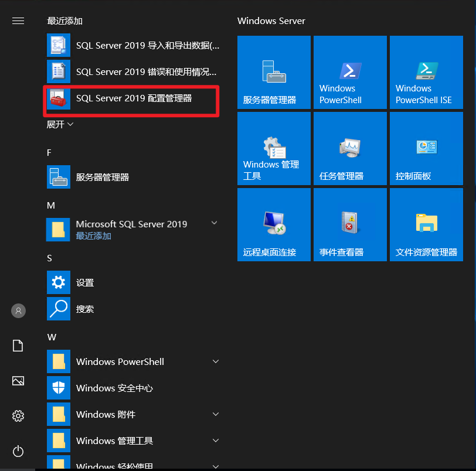476x471 pixels.
Task: Click the 设置 label in app list
Action: point(85,283)
